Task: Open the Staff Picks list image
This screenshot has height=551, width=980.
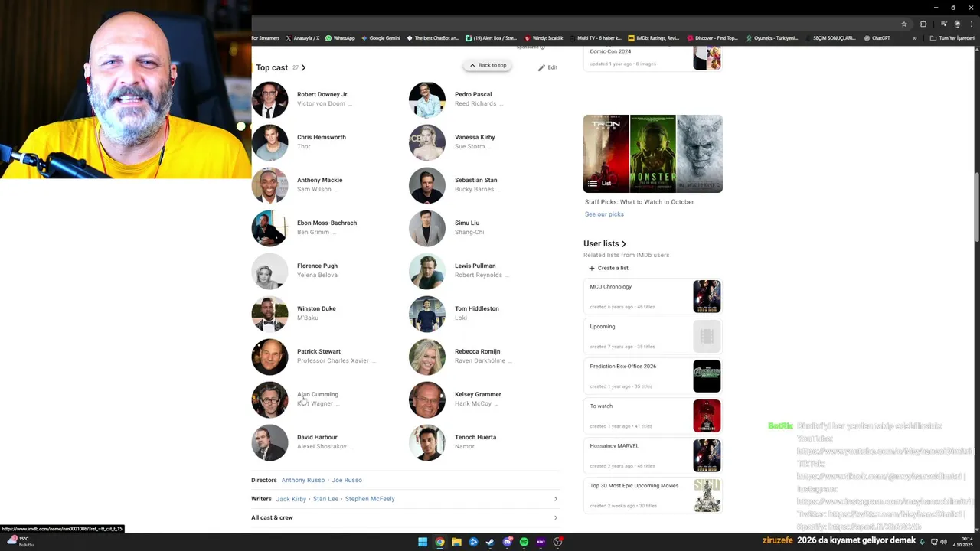Action: [653, 154]
